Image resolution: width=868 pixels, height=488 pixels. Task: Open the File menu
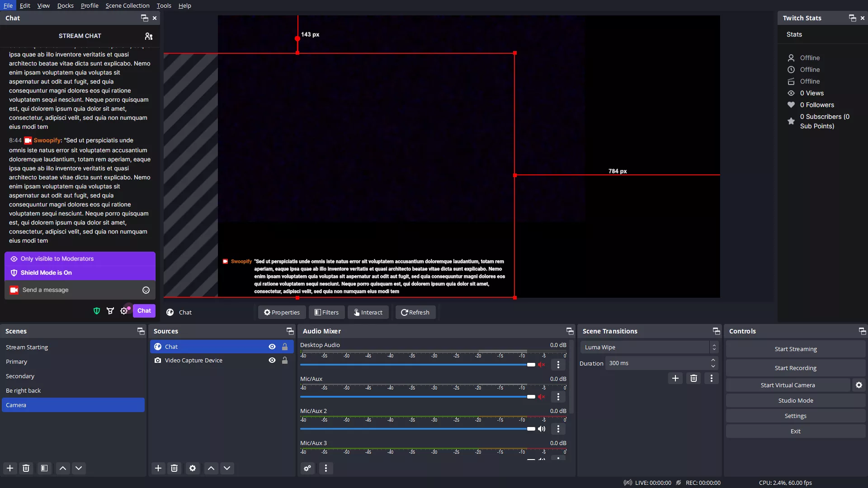(8, 5)
